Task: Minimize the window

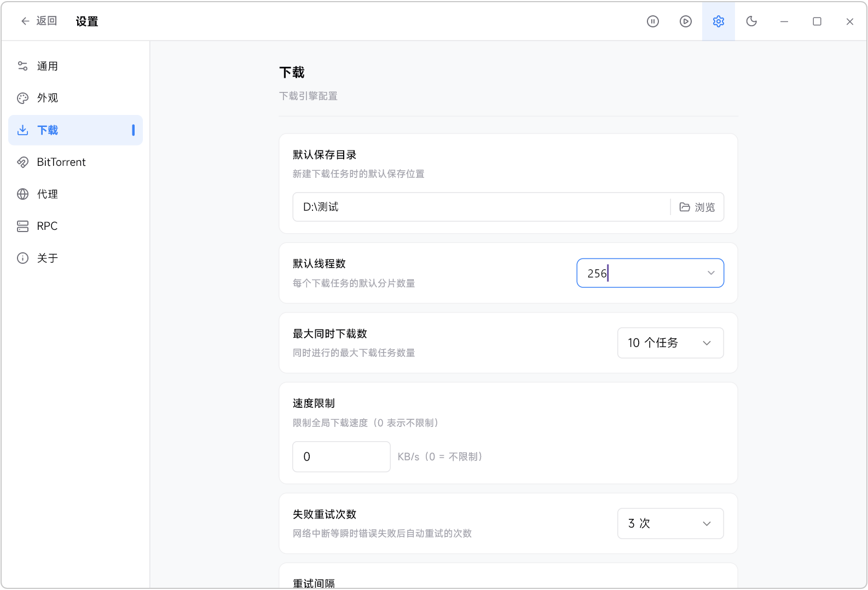Action: (x=784, y=21)
